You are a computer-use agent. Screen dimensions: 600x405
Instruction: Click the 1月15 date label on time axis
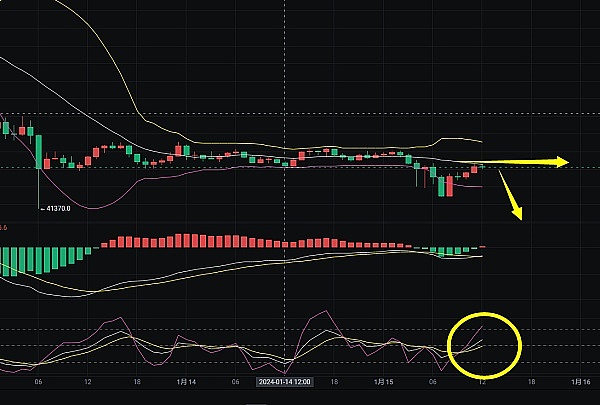pos(382,382)
